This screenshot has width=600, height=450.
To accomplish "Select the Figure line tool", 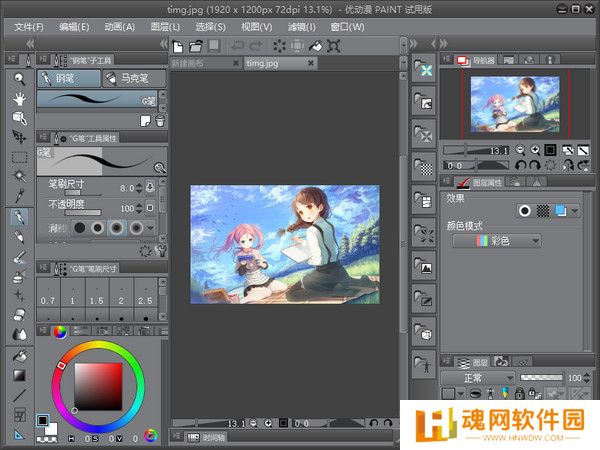I will (x=19, y=395).
